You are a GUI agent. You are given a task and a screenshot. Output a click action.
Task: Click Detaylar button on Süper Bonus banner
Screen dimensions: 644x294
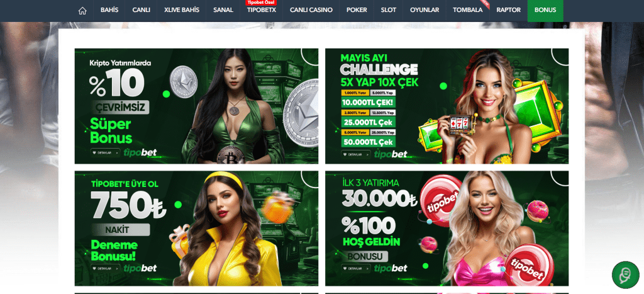(x=105, y=153)
